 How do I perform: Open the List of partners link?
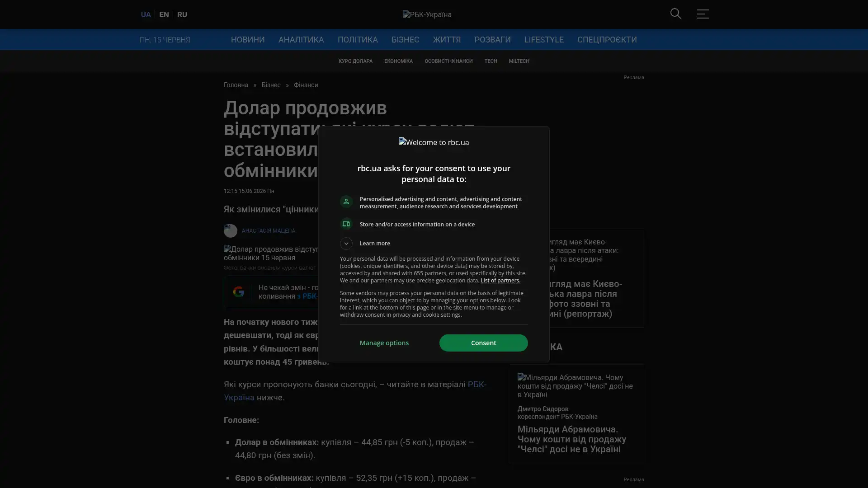click(500, 281)
